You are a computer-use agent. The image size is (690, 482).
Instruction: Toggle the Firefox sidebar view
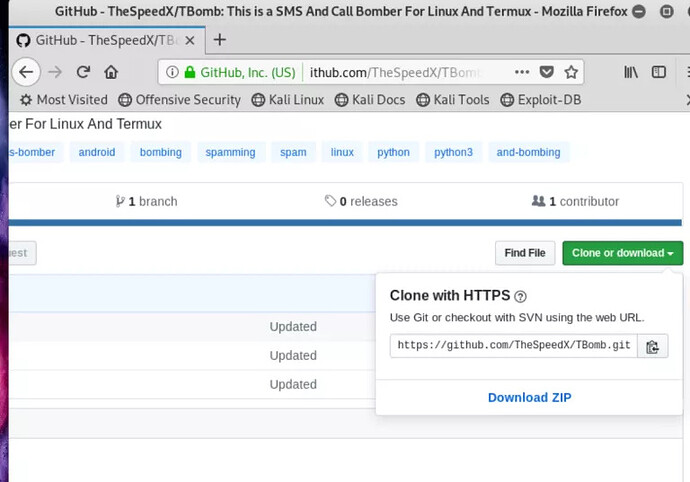point(659,72)
